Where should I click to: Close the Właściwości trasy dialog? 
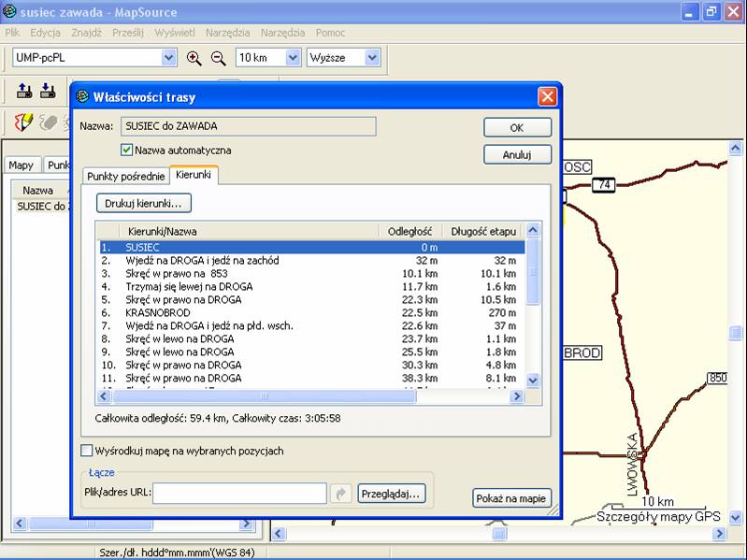point(547,96)
